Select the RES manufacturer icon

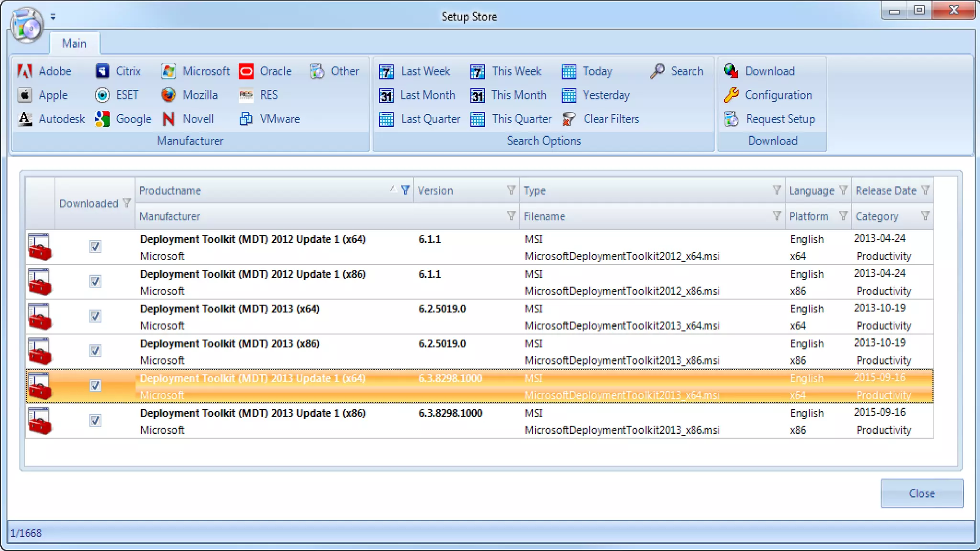coord(246,95)
